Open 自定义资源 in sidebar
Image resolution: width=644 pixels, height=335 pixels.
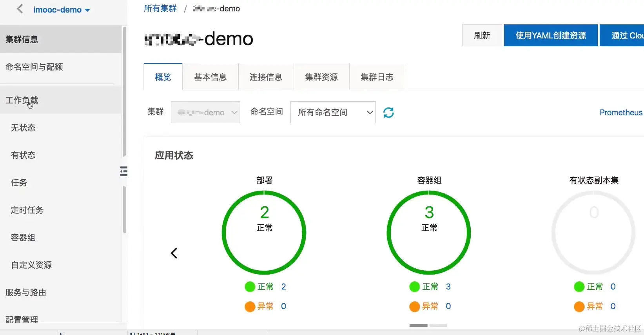pos(31,265)
